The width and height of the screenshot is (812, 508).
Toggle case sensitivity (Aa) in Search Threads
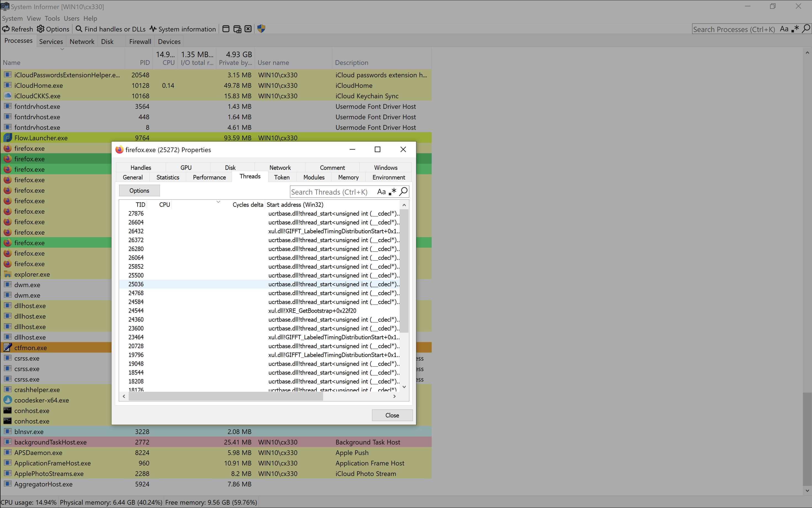pyautogui.click(x=381, y=192)
